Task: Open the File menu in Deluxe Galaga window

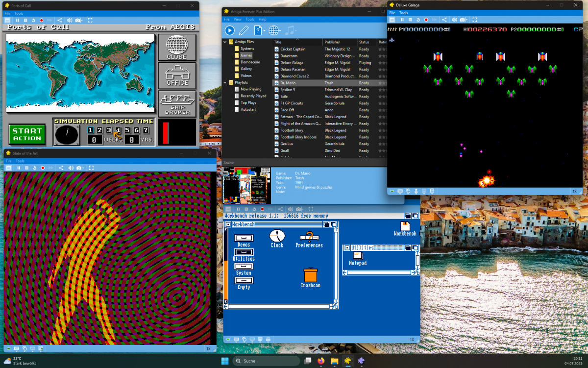Action: (392, 13)
